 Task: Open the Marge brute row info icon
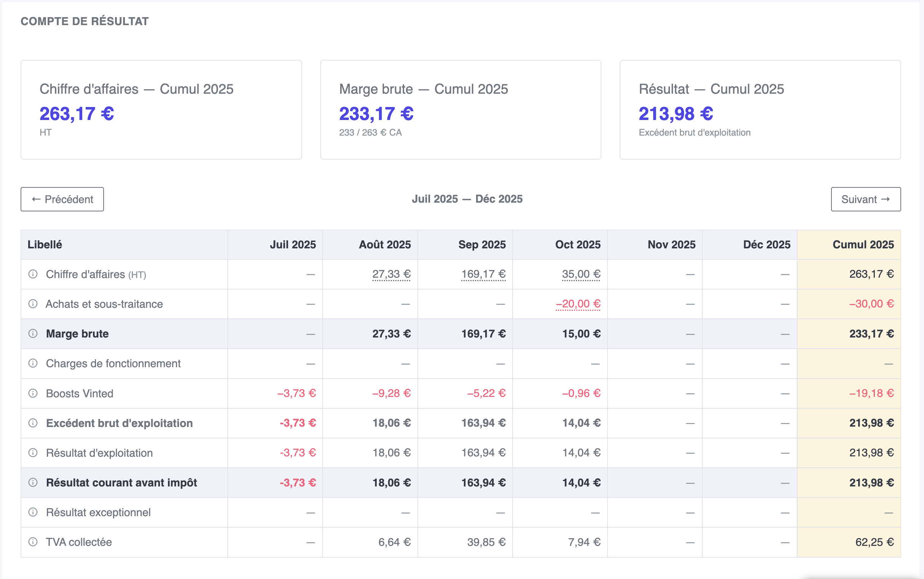tap(33, 334)
